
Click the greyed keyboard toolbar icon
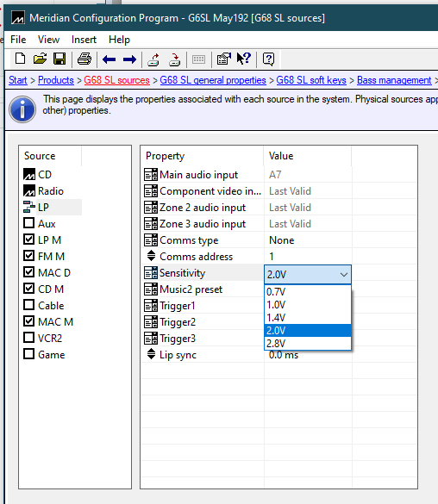(198, 59)
